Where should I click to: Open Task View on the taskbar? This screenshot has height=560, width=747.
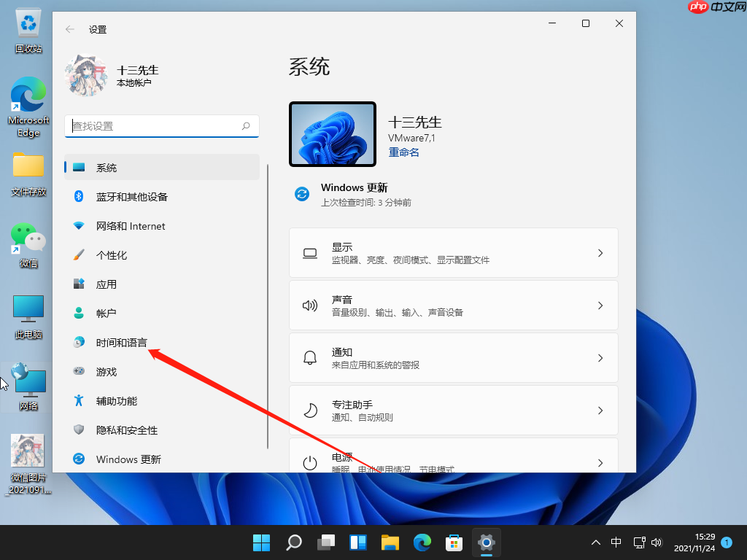point(325,542)
